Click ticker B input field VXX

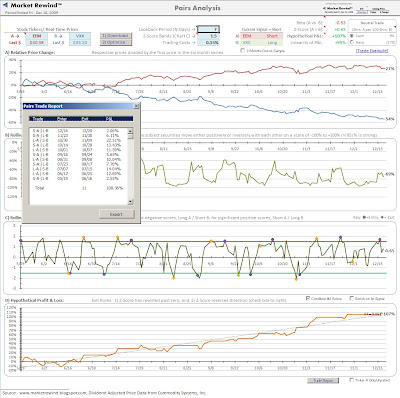click(x=80, y=36)
